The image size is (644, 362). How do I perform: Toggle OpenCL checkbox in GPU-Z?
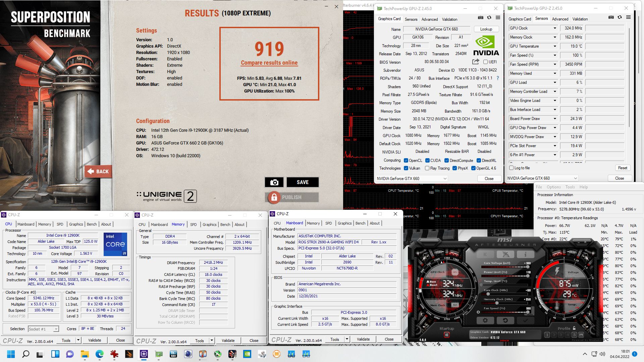[x=406, y=161]
